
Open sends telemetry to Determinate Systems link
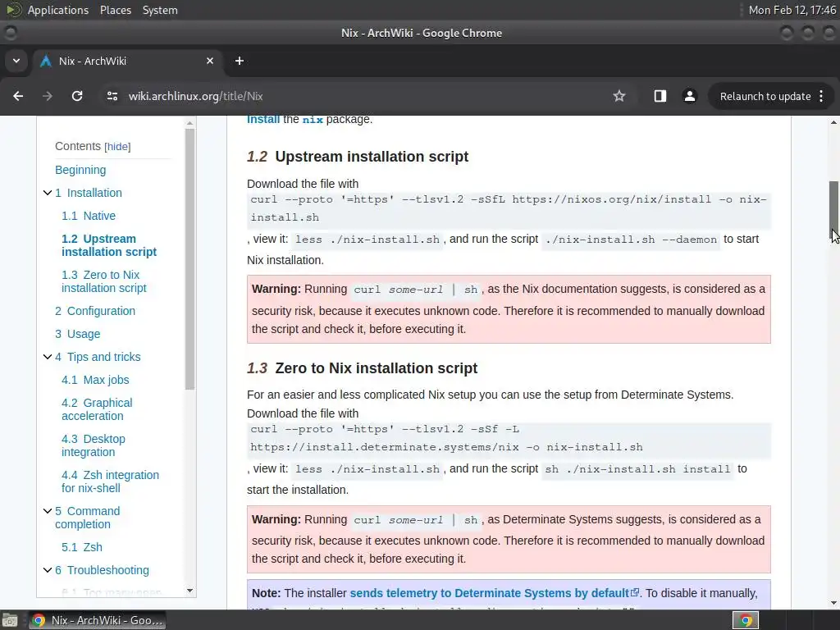coord(489,593)
